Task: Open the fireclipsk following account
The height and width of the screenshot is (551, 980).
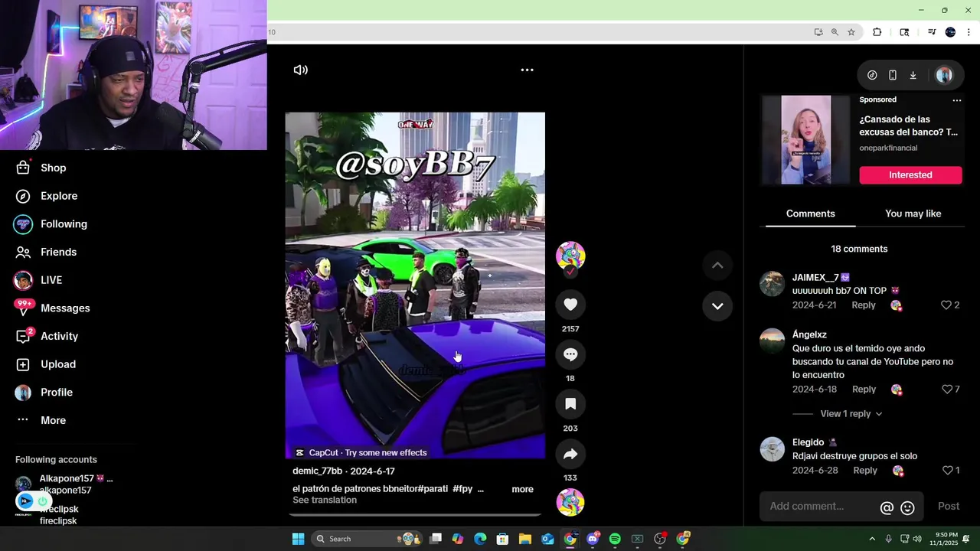Action: tap(59, 514)
